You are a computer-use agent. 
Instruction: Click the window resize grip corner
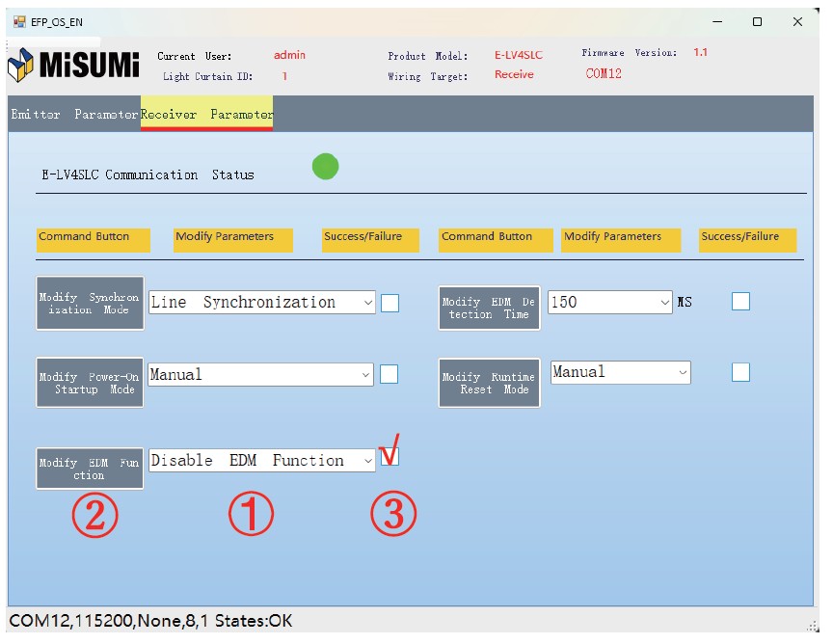coord(813,624)
